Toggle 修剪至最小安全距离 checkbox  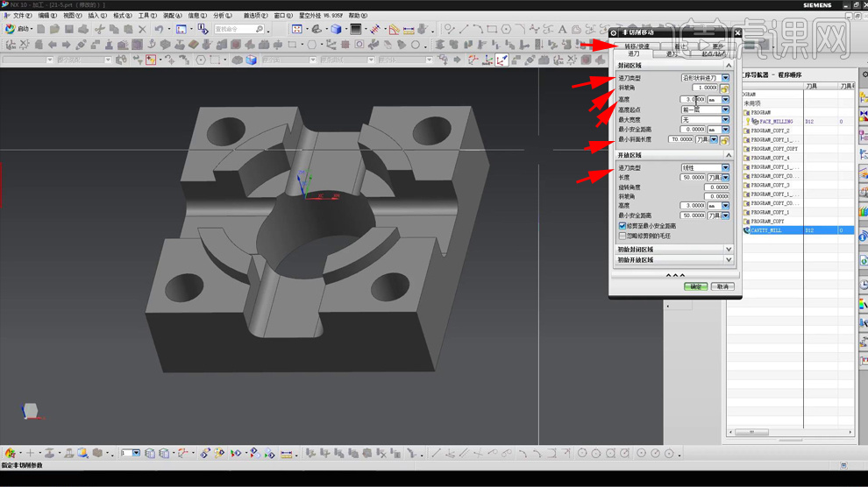(623, 225)
